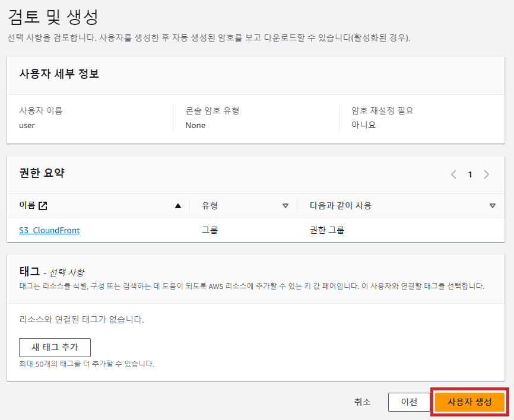Click the 태그 section heading
This screenshot has height=420, width=514.
tap(30, 272)
